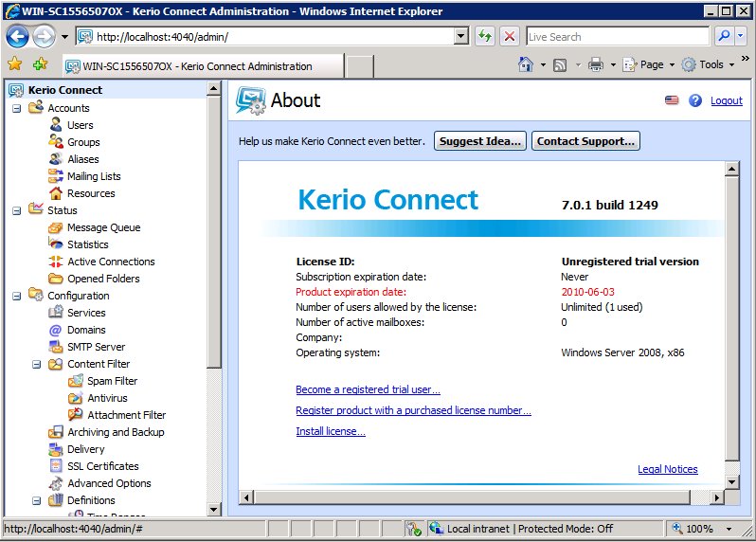Open Mailing Lists icon
This screenshot has width=756, height=542.
[56, 176]
